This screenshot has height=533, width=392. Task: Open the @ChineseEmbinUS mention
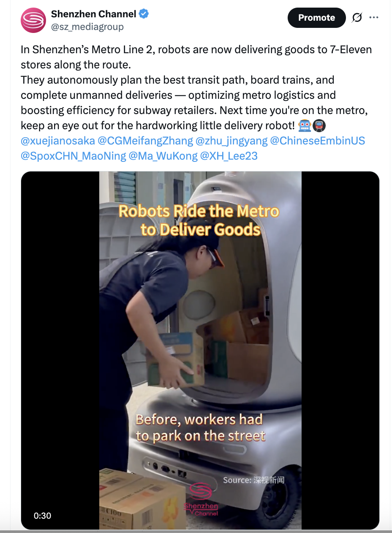click(317, 141)
